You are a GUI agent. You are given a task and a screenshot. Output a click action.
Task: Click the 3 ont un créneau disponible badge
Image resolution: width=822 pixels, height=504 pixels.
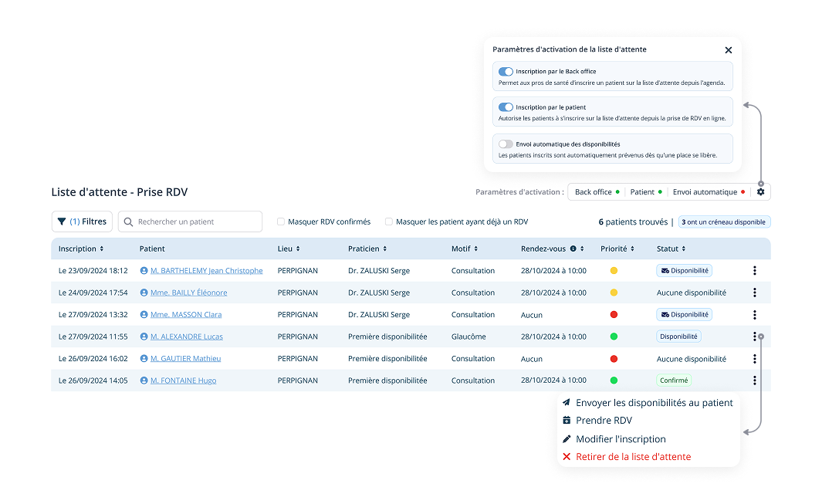[724, 222]
